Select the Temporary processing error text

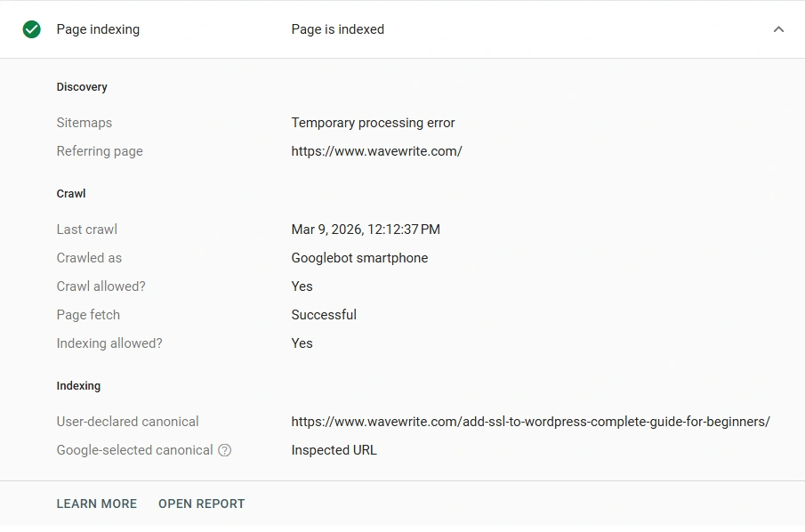373,123
